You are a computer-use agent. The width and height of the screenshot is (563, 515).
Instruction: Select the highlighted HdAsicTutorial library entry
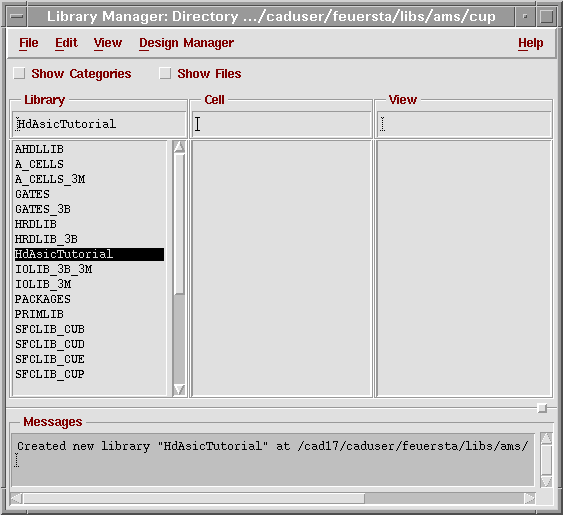point(89,254)
